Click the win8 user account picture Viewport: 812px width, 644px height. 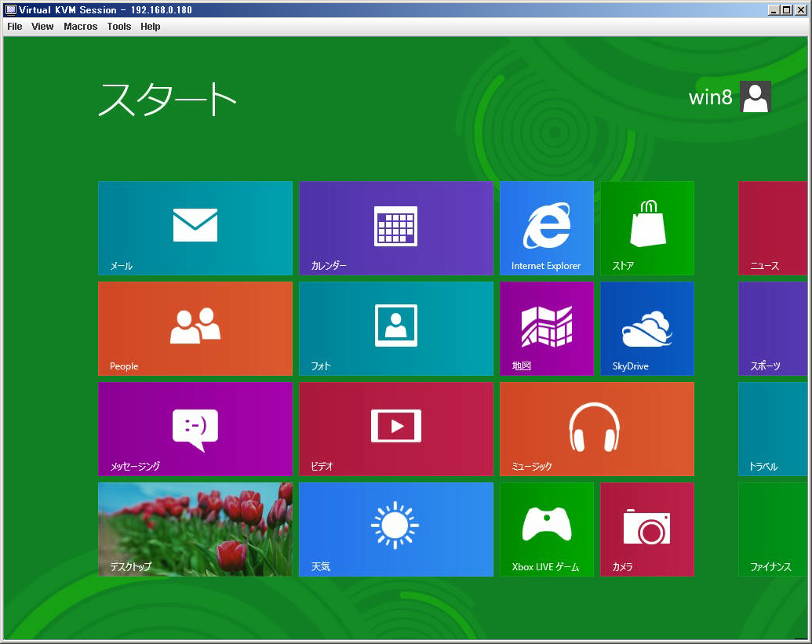click(x=756, y=96)
